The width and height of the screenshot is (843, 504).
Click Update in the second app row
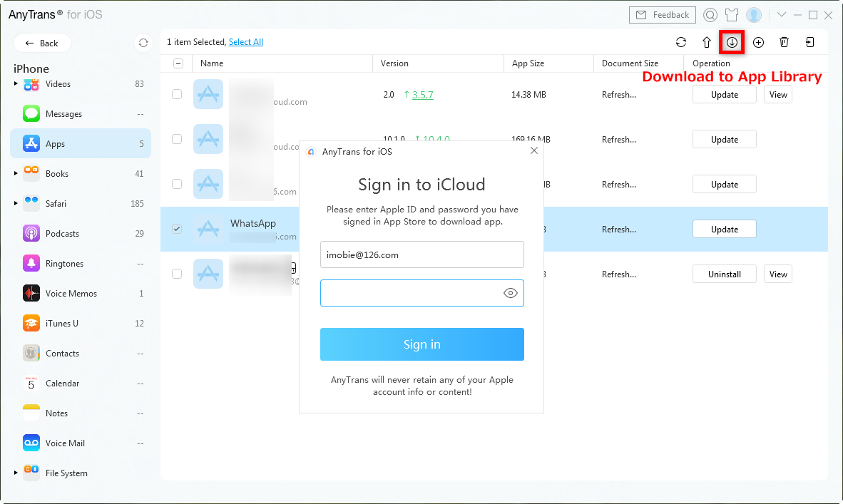724,139
